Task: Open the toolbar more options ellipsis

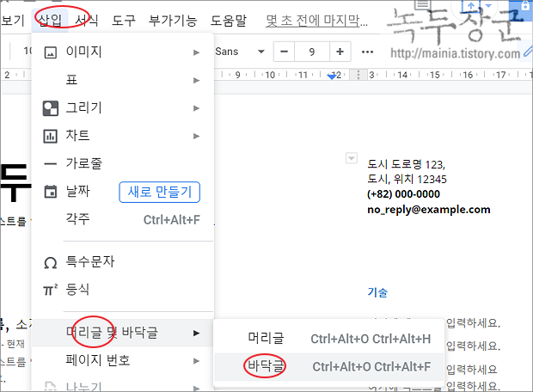Action: tap(367, 52)
